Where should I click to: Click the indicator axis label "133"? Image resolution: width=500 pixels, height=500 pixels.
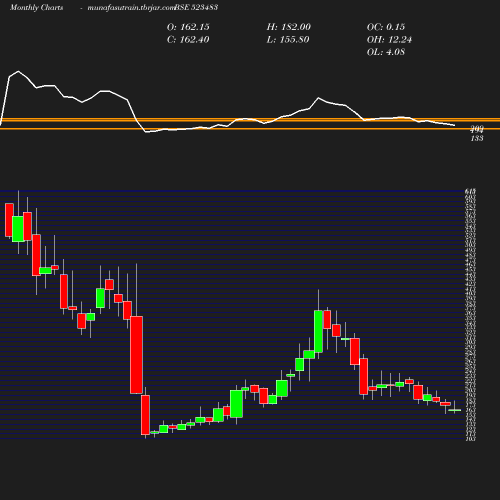point(477,138)
